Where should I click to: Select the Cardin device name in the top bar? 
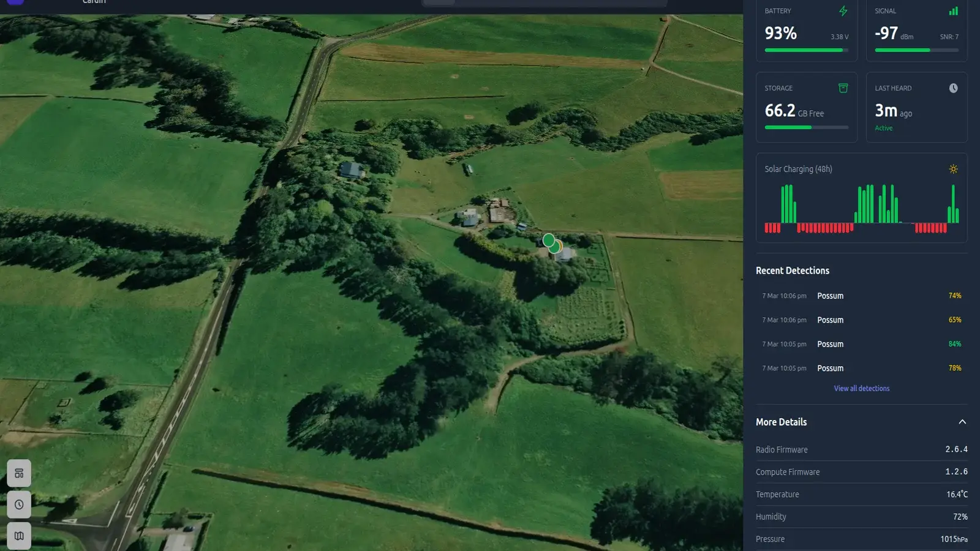click(94, 2)
